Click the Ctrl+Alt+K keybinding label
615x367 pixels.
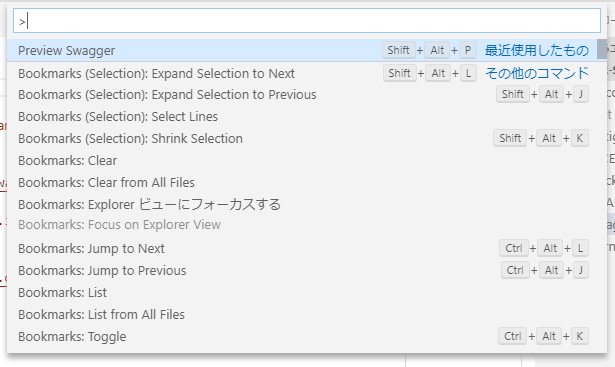(544, 336)
